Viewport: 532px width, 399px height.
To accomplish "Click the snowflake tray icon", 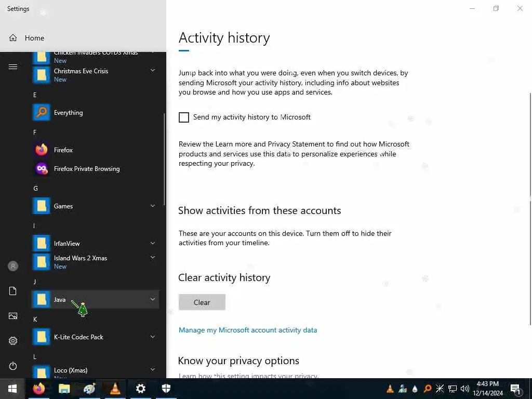I will tap(440, 389).
